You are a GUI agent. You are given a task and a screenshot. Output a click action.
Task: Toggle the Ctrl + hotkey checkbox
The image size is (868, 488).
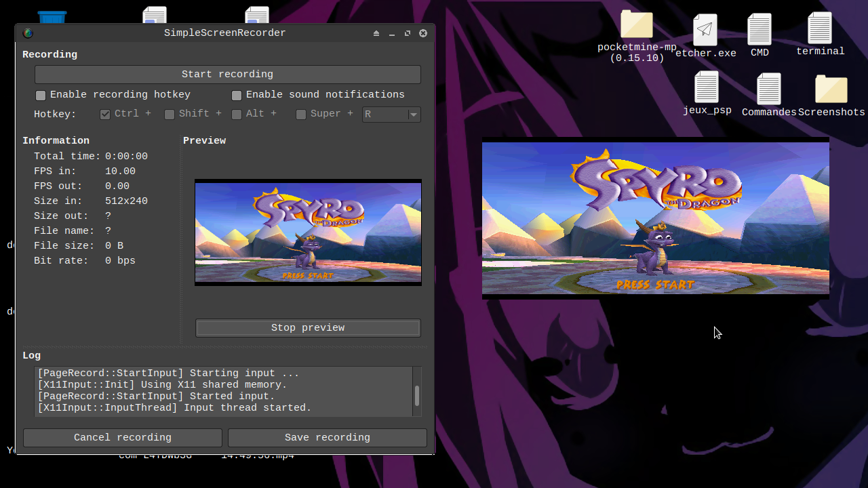click(x=105, y=115)
